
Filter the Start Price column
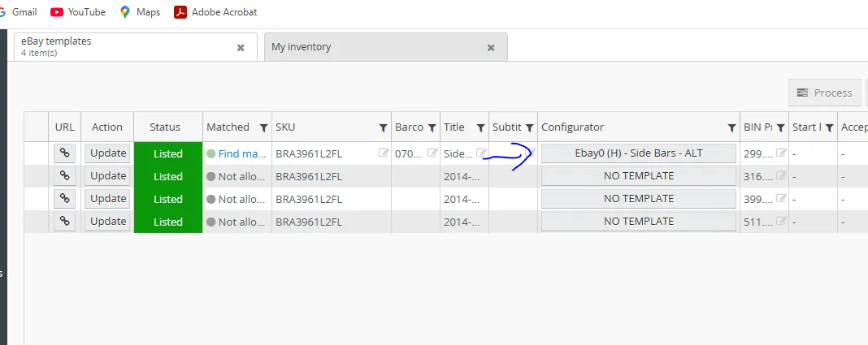point(829,127)
